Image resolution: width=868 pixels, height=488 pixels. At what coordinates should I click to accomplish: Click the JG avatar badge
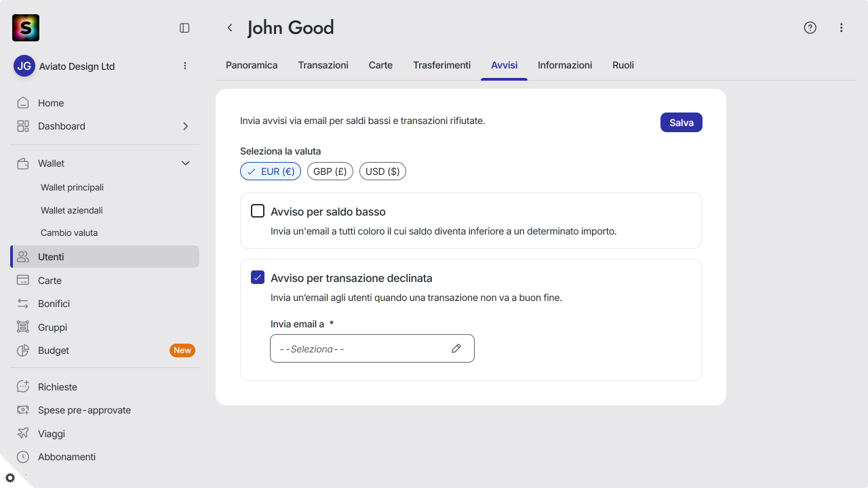coord(24,66)
